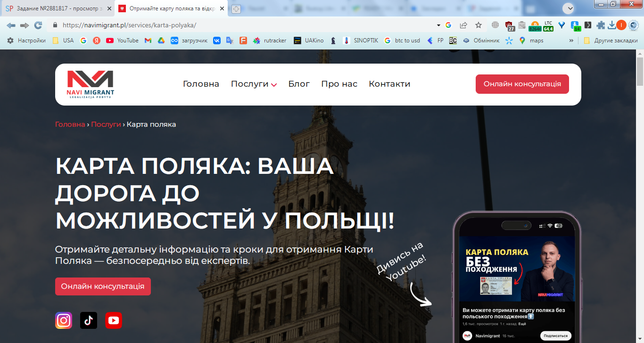Open the Контакти menu item
644x343 pixels.
pyautogui.click(x=389, y=84)
